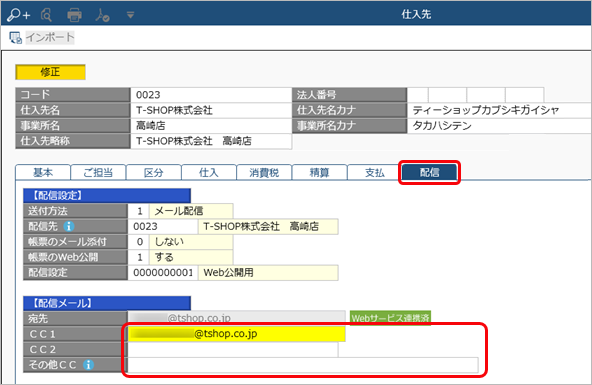Click the 宛先 email field

(237, 318)
